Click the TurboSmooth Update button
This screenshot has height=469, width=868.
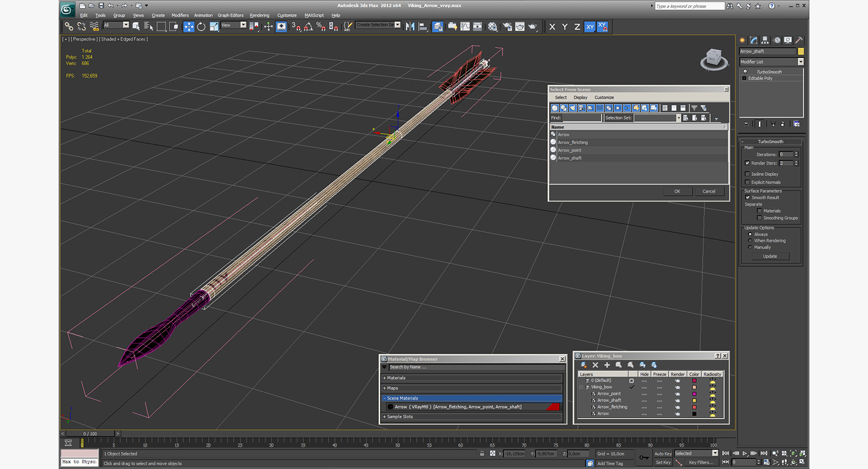770,256
